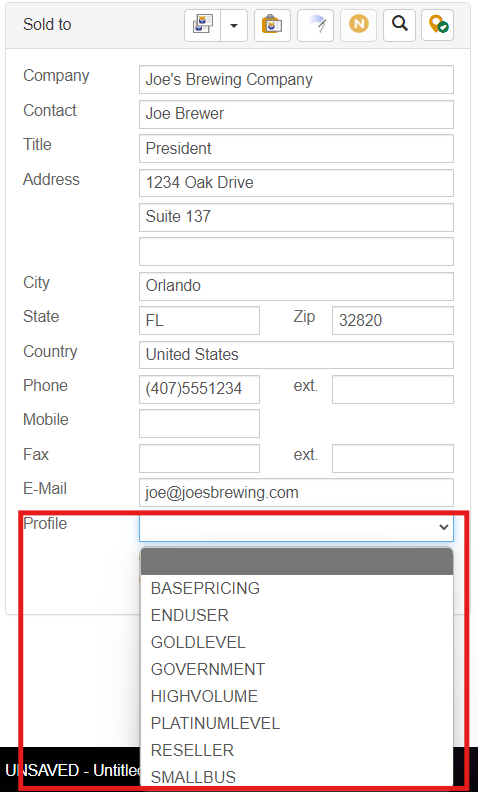Click the map pin address verify icon
478x792 pixels.
coord(438,25)
